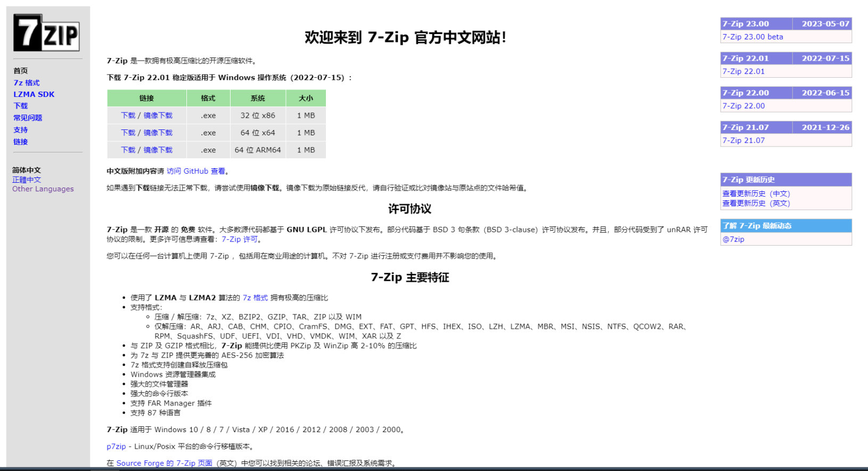
Task: Switch language to 正體中文
Action: [x=27, y=180]
